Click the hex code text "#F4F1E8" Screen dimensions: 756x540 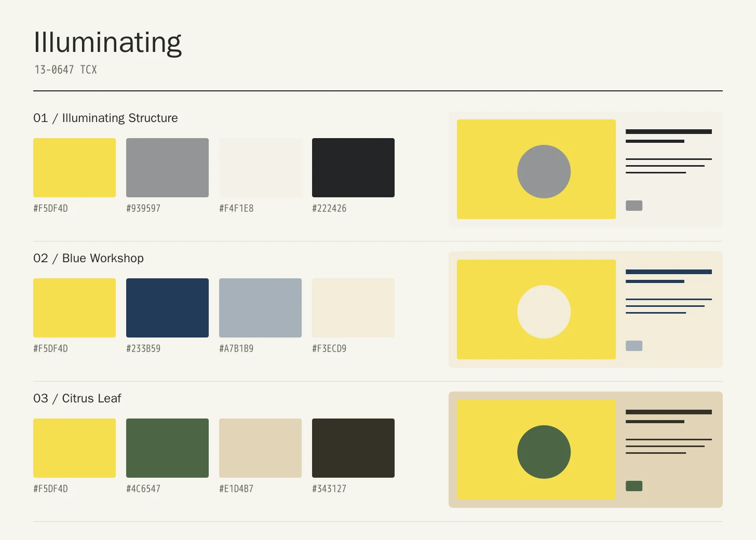click(236, 208)
